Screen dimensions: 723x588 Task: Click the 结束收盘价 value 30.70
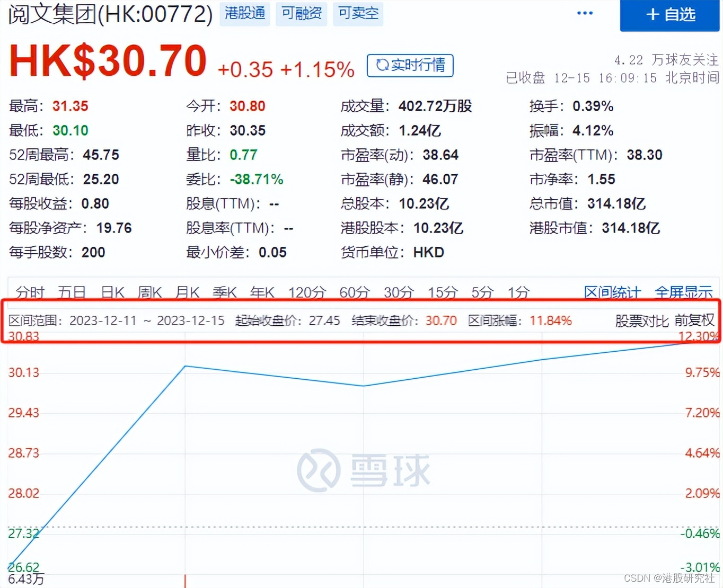coord(441,320)
